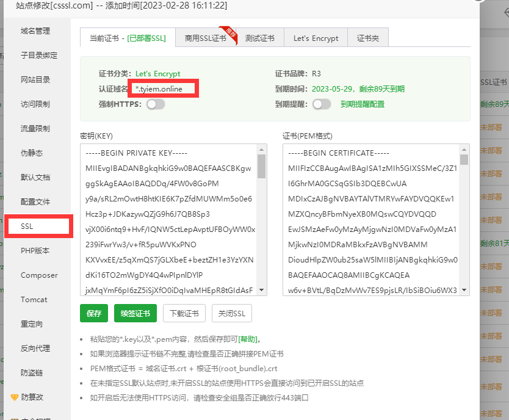Open the 流量限制 sidebar section
509x420 pixels.
pos(35,129)
